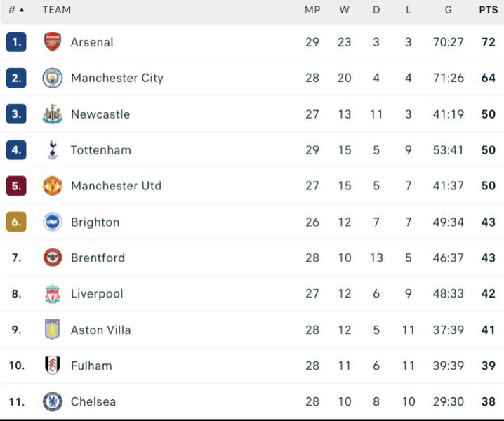Screen dimensions: 504x421
Task: Click the Fulham club crest icon
Action: [53, 366]
